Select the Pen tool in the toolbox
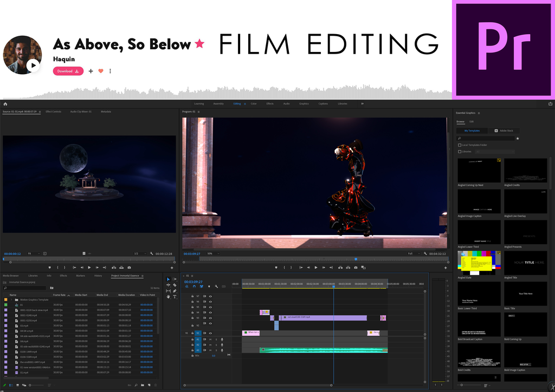The image size is (555, 392). click(175, 291)
